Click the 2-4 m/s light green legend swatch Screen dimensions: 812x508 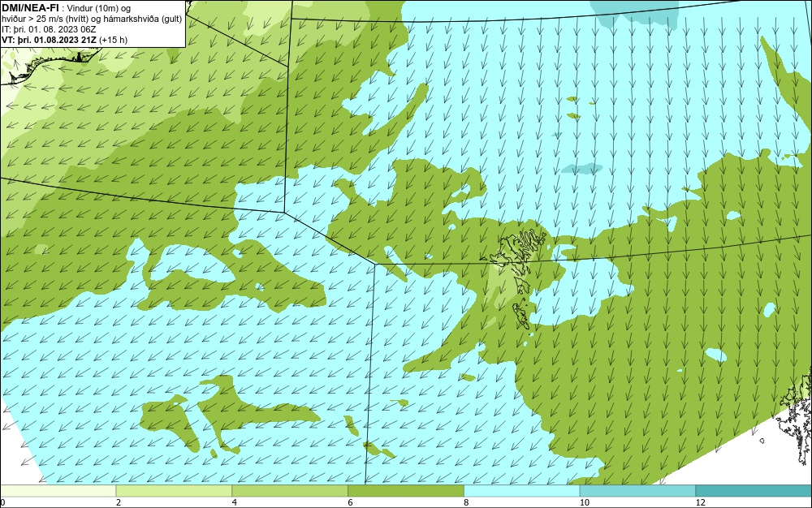[174, 490]
